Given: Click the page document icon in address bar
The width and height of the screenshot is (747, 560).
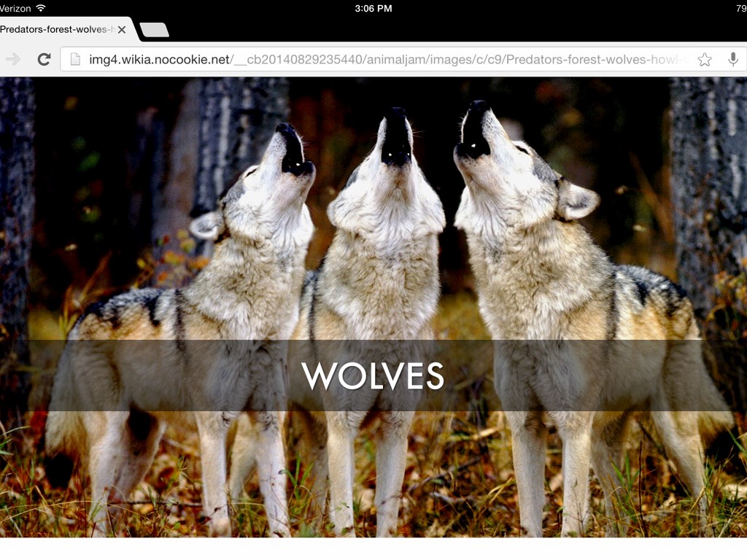Looking at the screenshot, I should [x=74, y=60].
